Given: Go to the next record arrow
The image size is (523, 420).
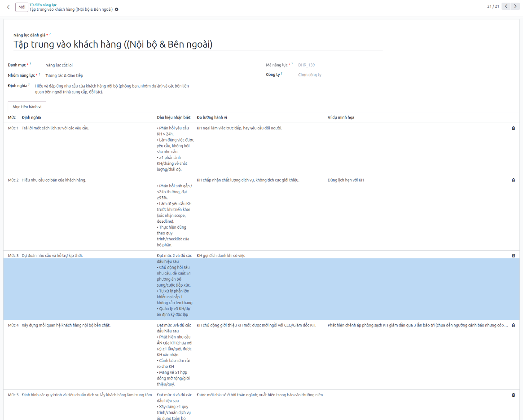Looking at the screenshot, I should 515,6.
